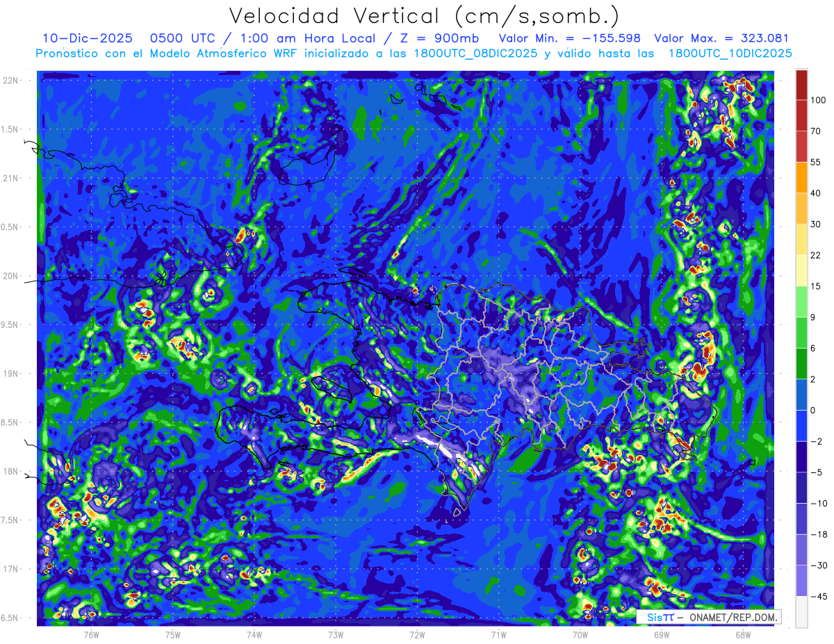
Task: Click the '69W' longitude axis label
Action: coord(662,634)
